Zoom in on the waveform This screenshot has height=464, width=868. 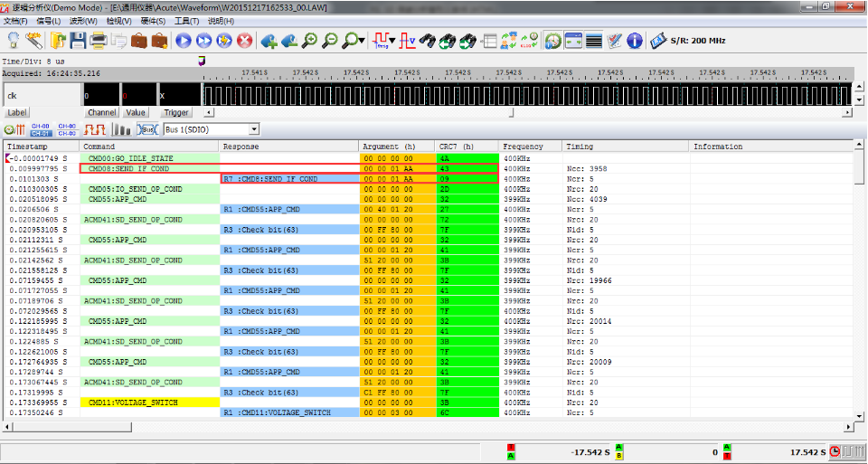[309, 41]
